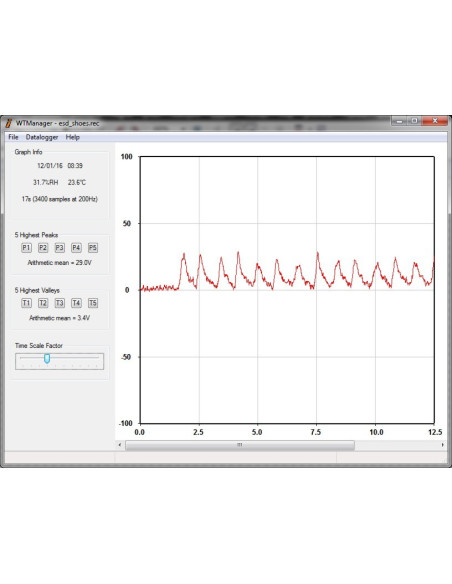
Task: Click the '5 Highest Peaks' group label
Action: 36,235
